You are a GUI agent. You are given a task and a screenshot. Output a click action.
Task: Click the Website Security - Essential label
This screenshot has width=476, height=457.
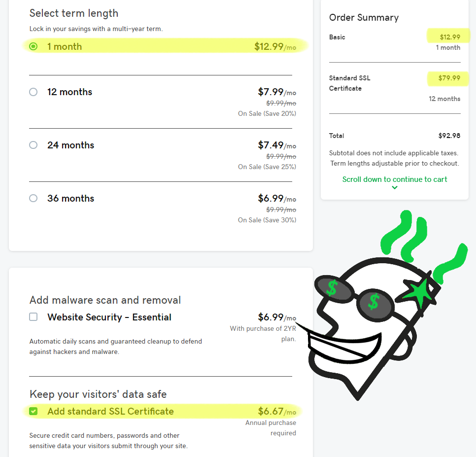pos(109,317)
